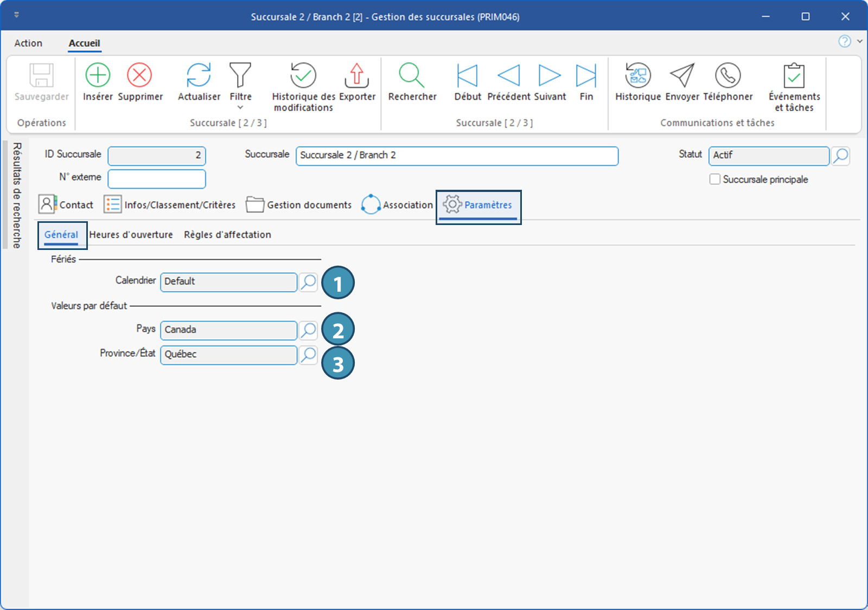Jump to the Début first record

(467, 75)
